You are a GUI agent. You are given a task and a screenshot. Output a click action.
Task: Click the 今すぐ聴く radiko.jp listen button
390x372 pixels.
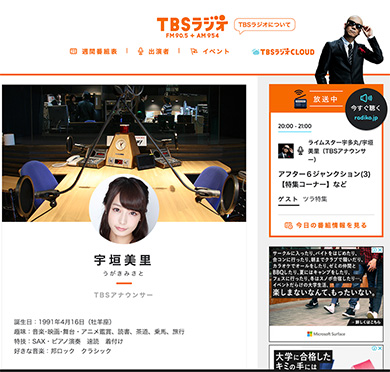pos(366,109)
